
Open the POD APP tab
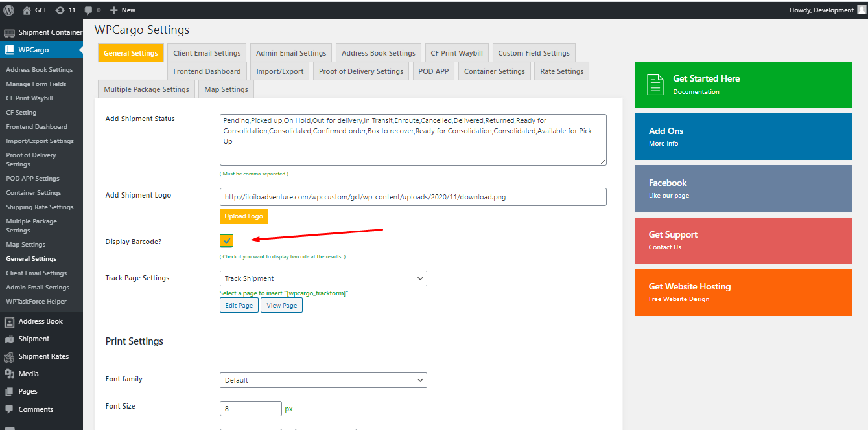434,71
